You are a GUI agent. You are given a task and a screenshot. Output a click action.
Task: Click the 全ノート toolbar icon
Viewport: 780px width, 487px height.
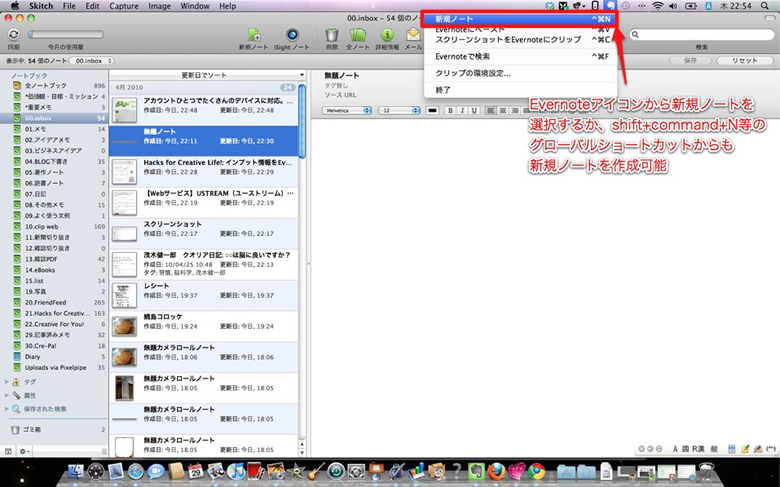(358, 35)
